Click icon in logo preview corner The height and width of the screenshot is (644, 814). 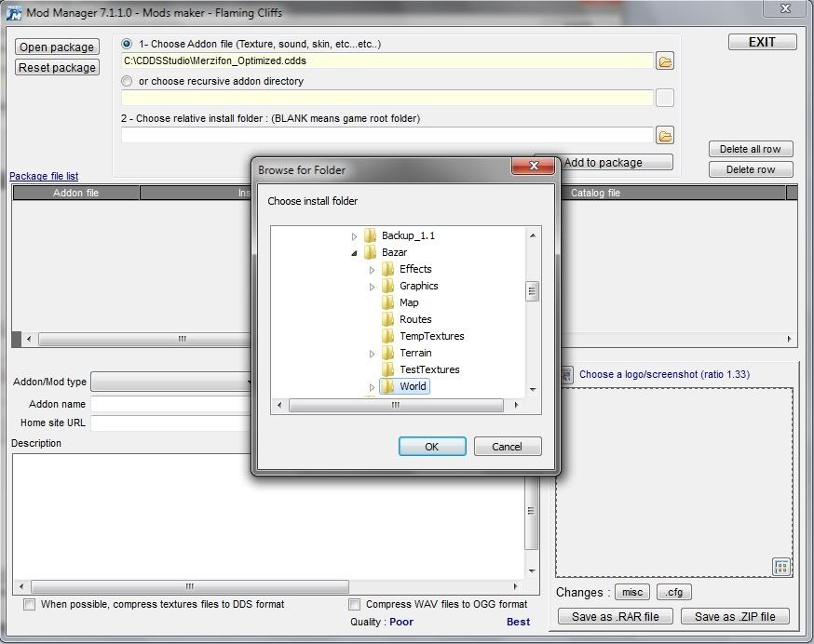(781, 567)
